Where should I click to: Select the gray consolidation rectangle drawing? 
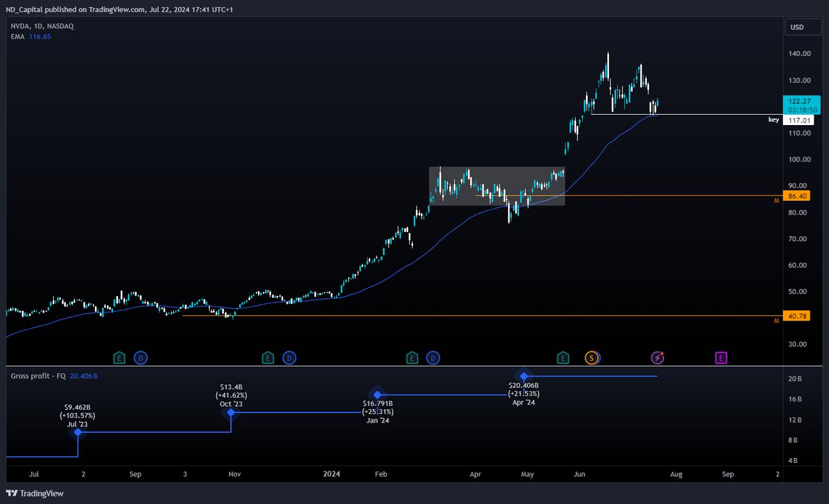coord(497,186)
